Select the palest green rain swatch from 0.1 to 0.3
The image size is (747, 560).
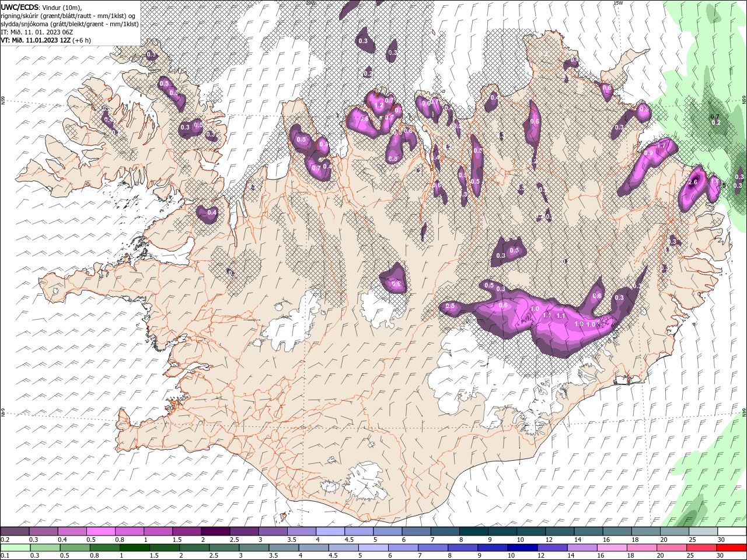pyautogui.click(x=15, y=547)
